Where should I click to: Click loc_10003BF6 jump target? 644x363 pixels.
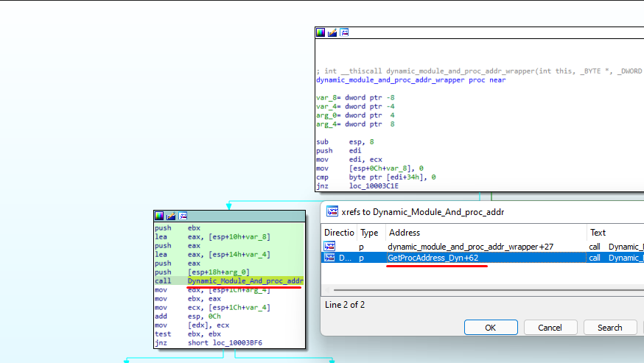coord(237,342)
